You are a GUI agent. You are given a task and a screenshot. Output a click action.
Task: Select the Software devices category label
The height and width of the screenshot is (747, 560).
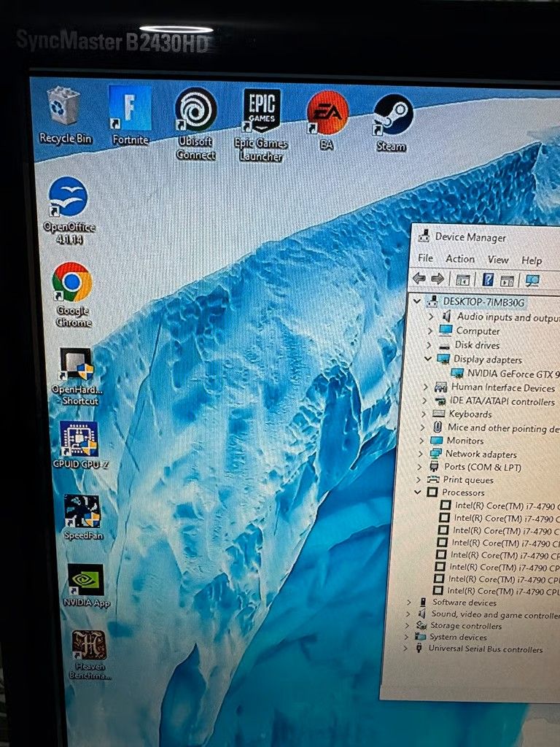(464, 602)
